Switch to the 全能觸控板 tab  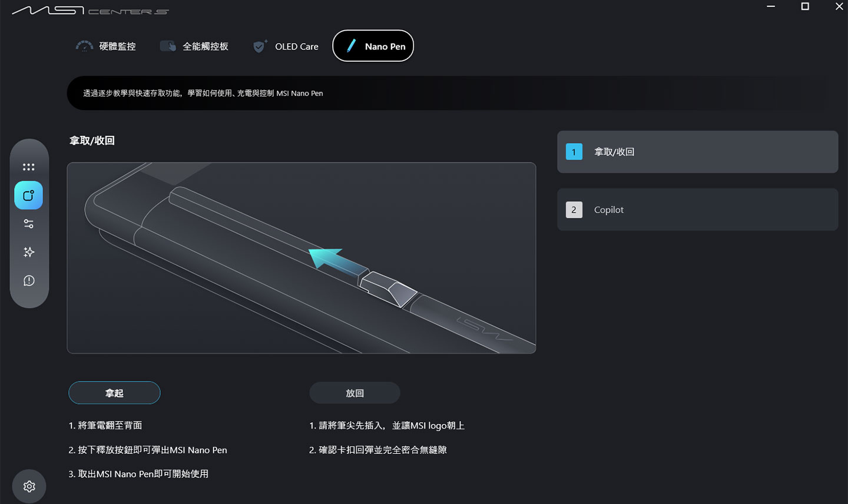coord(194,45)
